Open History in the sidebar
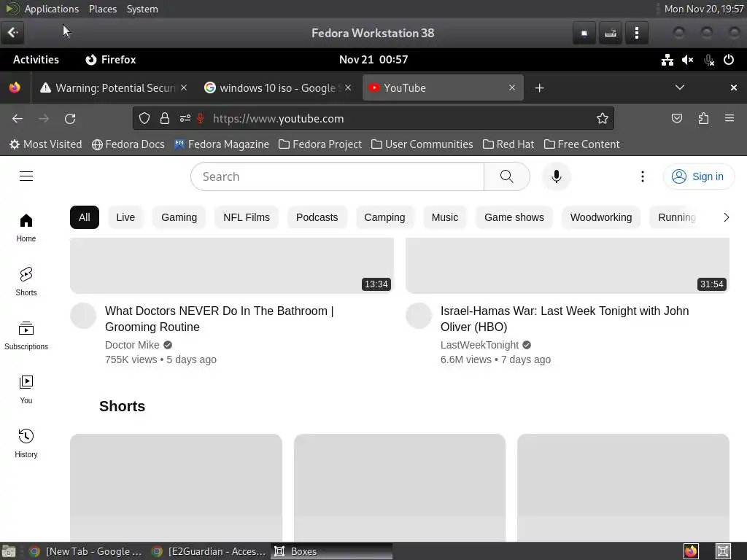 click(x=26, y=443)
